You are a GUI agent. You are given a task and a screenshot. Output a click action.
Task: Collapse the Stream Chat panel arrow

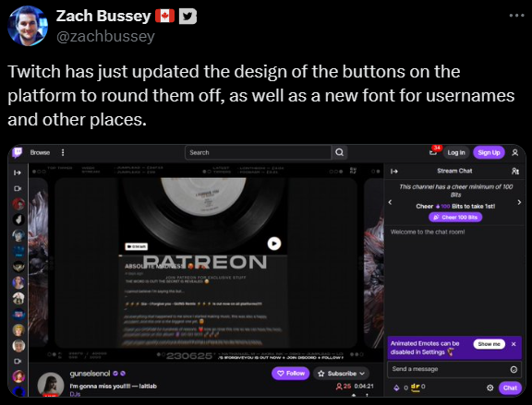393,172
